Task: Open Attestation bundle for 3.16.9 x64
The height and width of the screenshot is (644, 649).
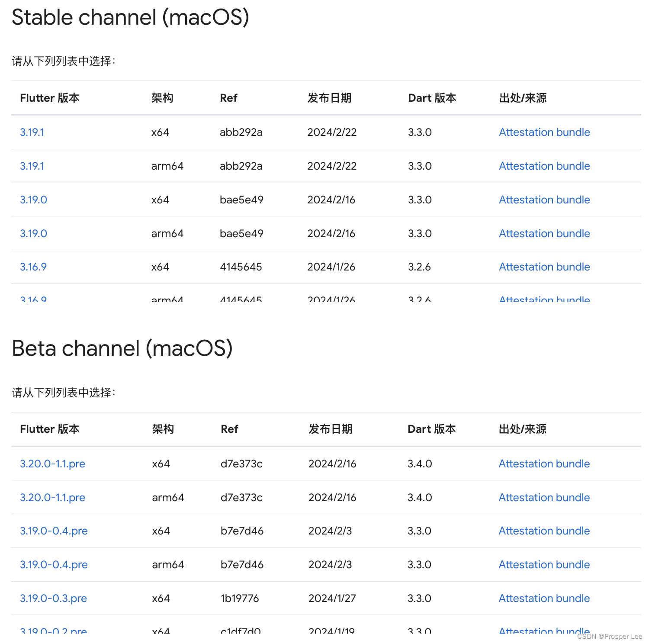Action: pyautogui.click(x=544, y=267)
